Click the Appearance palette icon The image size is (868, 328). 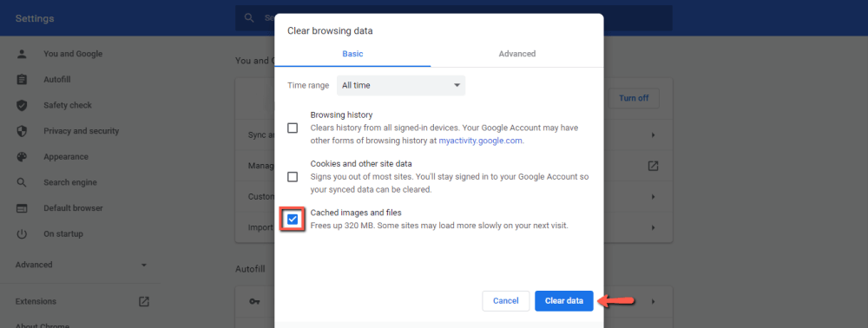tap(22, 156)
